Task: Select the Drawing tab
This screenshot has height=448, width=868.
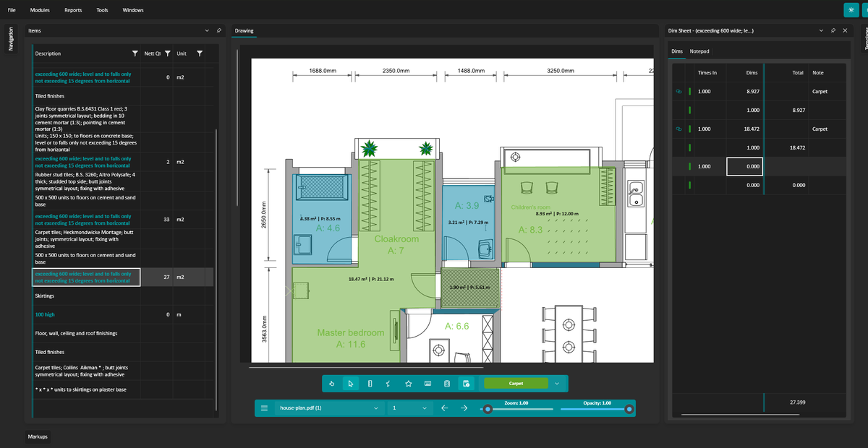Action: tap(244, 31)
